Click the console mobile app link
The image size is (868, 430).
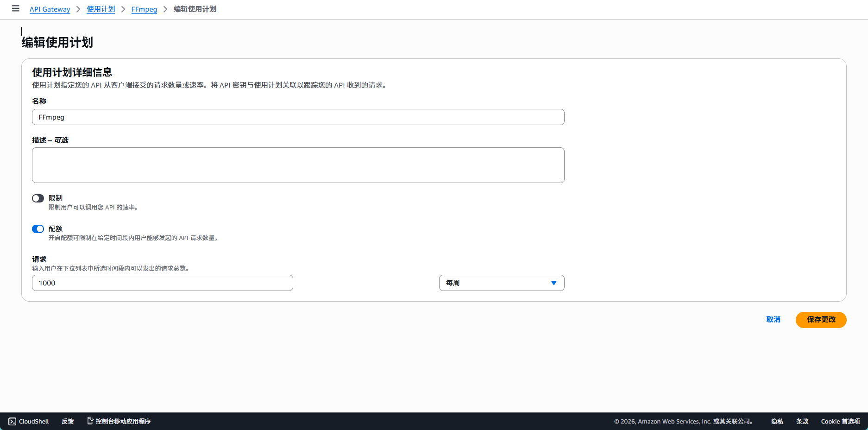[x=119, y=421]
